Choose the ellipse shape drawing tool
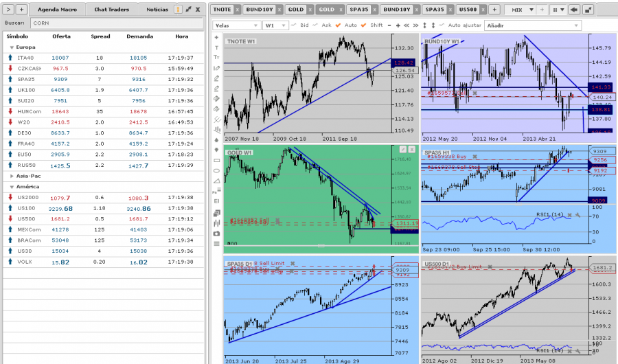The image size is (618, 364). (217, 171)
